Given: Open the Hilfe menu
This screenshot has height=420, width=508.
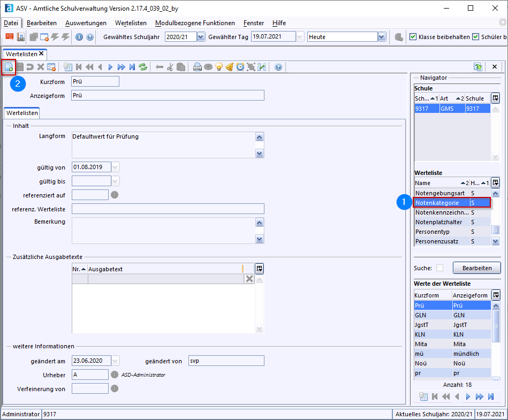Looking at the screenshot, I should [x=279, y=23].
